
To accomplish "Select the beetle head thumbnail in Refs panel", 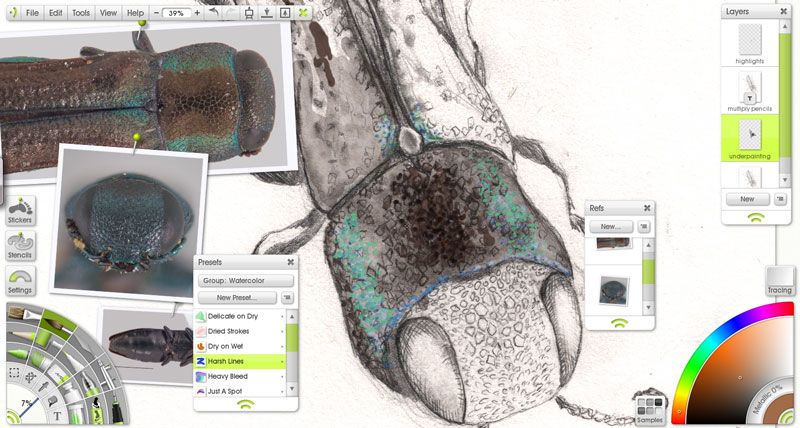I will [613, 290].
